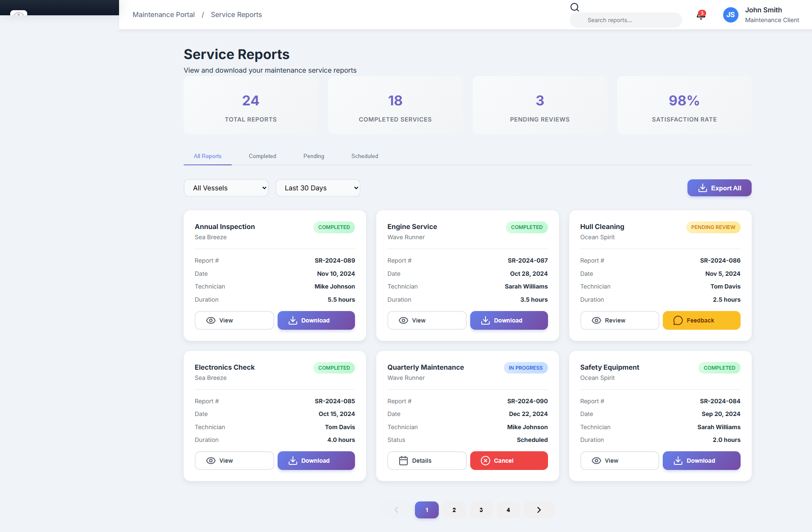Click the Feedback button for Hull Cleaning
This screenshot has height=532, width=812.
pyautogui.click(x=701, y=320)
